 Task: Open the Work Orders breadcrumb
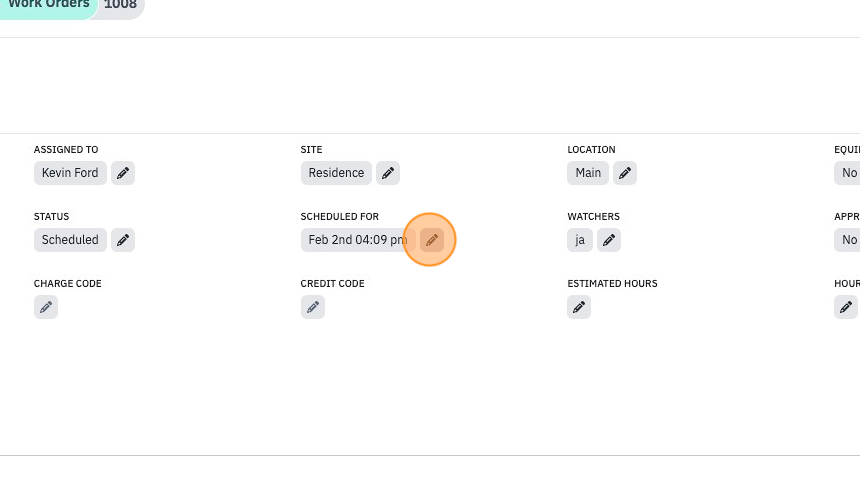pyautogui.click(x=48, y=5)
